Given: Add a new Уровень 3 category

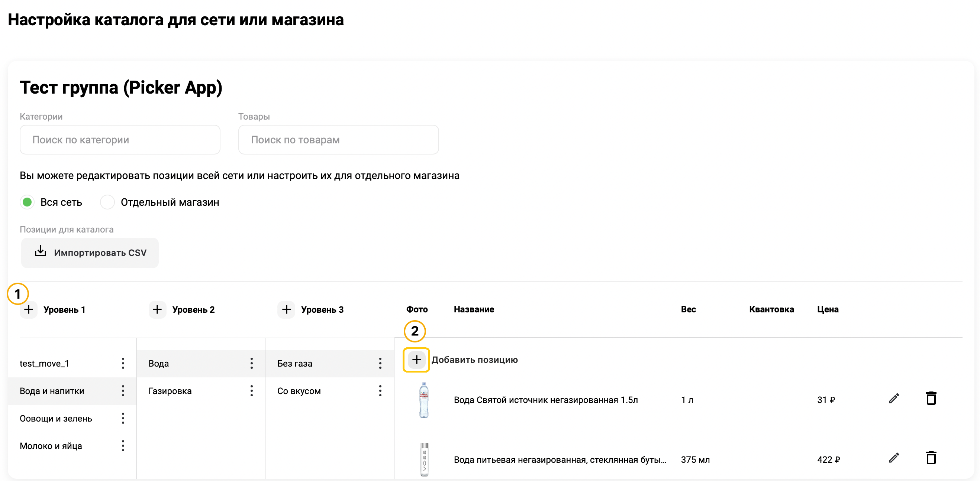Looking at the screenshot, I should (286, 309).
